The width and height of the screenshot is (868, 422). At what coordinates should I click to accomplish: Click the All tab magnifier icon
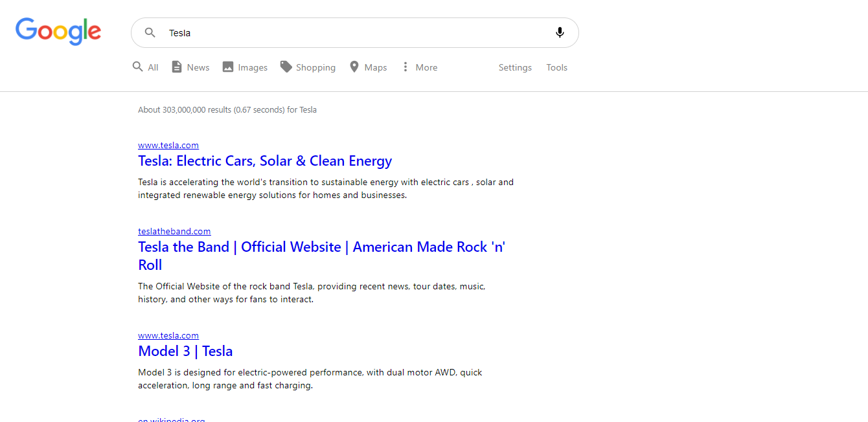[137, 67]
